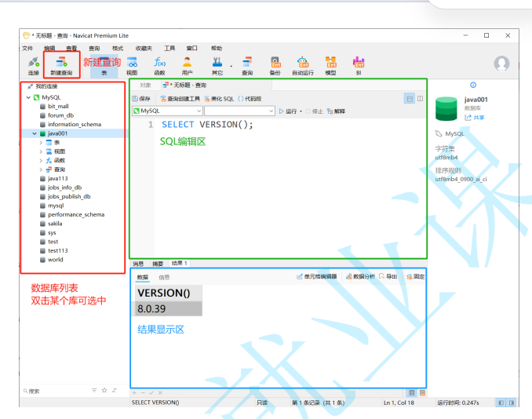This screenshot has height=419, width=532.
Task: Toggle the side-by-side editor layout icon
Action: [420, 99]
